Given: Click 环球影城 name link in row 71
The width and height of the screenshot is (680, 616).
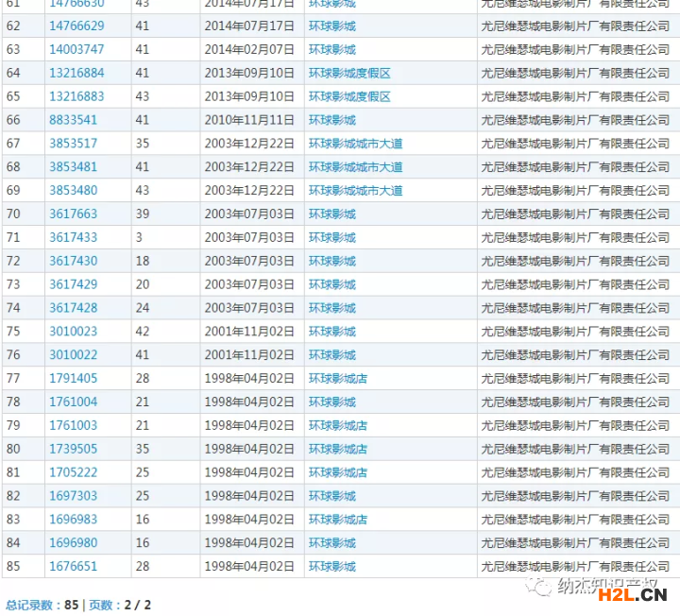Looking at the screenshot, I should (331, 237).
